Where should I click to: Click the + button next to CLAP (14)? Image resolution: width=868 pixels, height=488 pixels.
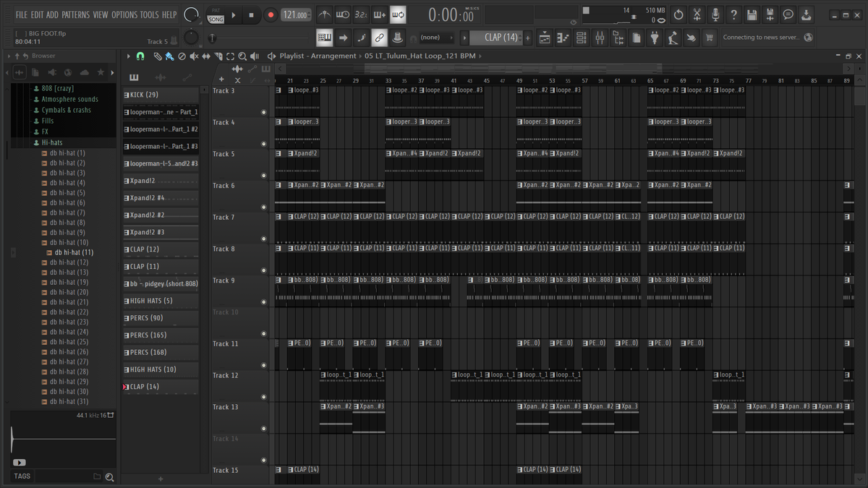[x=527, y=38]
